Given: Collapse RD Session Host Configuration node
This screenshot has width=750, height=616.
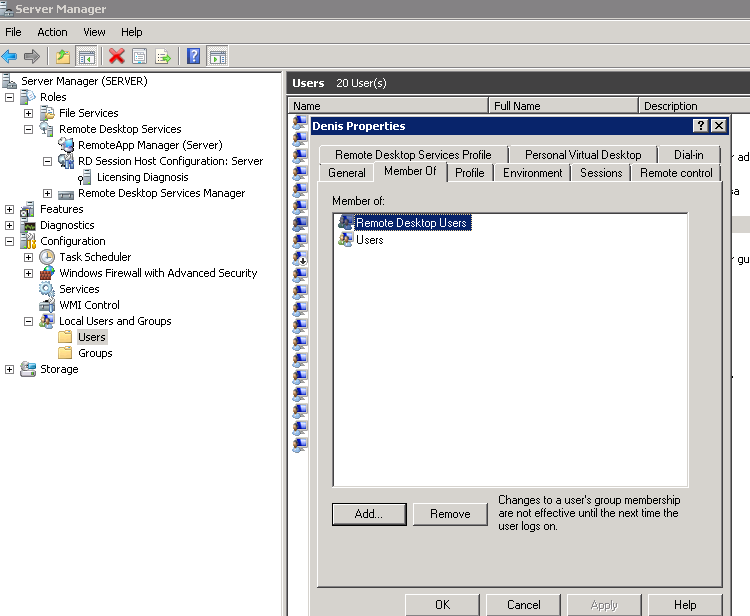Looking at the screenshot, I should point(47,161).
